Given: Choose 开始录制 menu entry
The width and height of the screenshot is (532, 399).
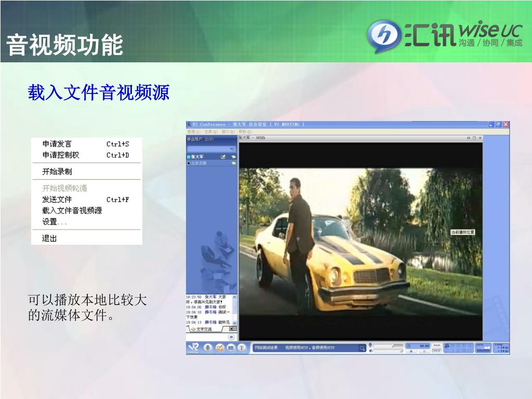Looking at the screenshot, I should (x=86, y=171).
